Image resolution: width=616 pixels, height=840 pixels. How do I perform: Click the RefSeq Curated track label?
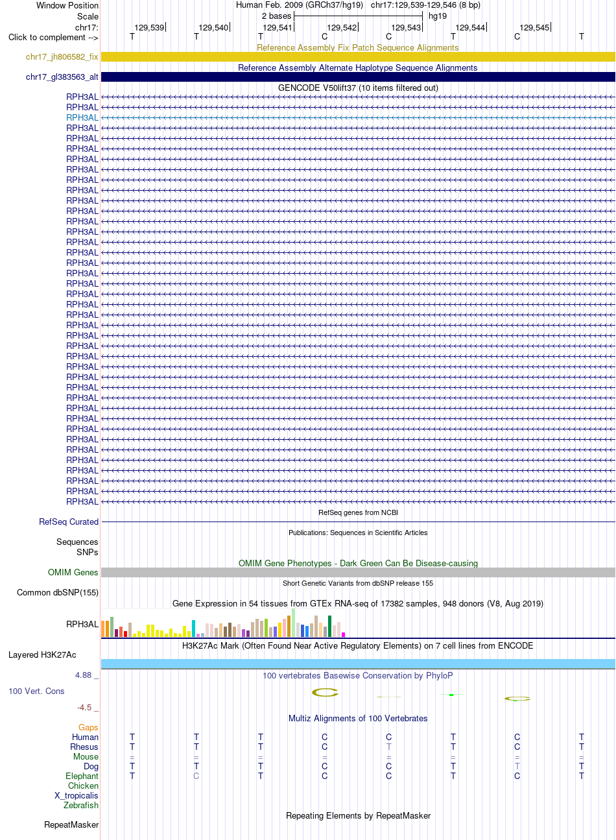(x=69, y=522)
